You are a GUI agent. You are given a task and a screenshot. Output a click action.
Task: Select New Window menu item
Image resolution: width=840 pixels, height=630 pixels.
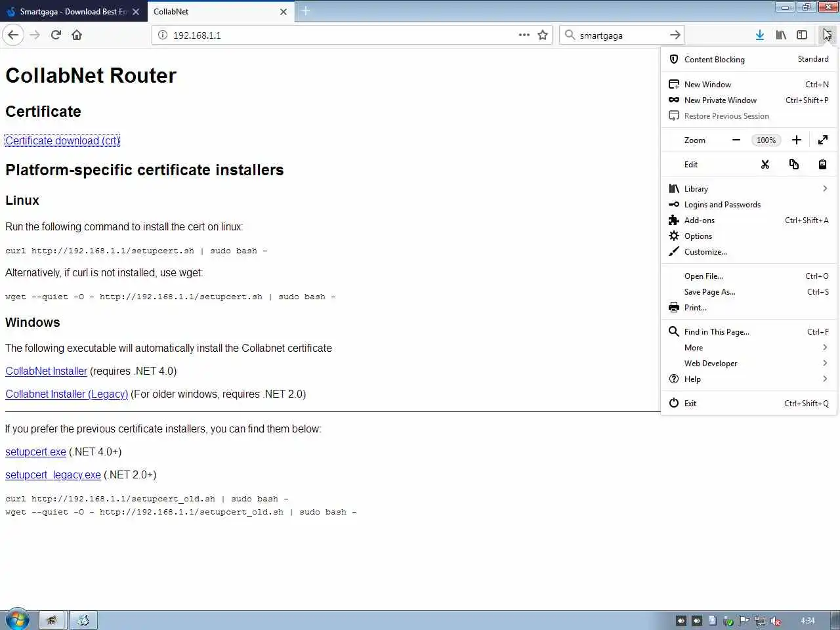[x=749, y=84]
